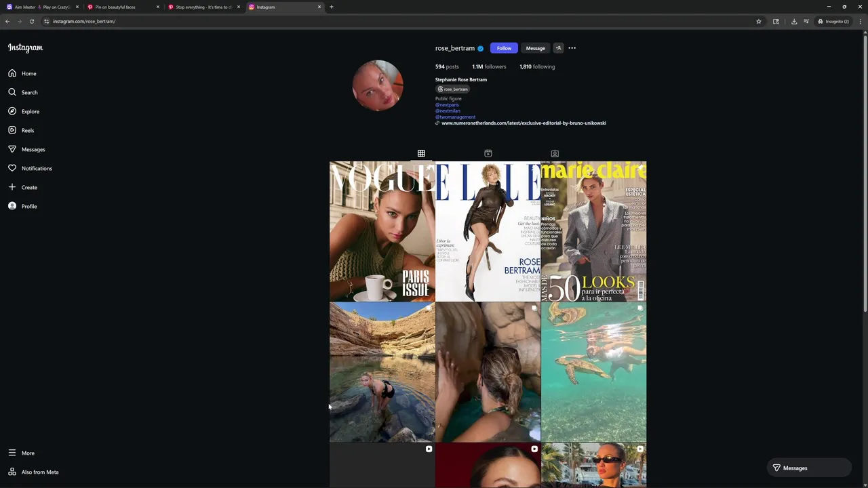Open the Instagram logo home link
This screenshot has height=488, width=868.
(x=25, y=48)
